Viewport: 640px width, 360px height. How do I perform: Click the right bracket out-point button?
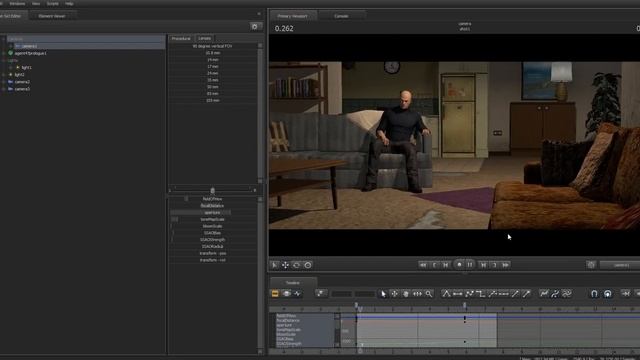(494, 265)
